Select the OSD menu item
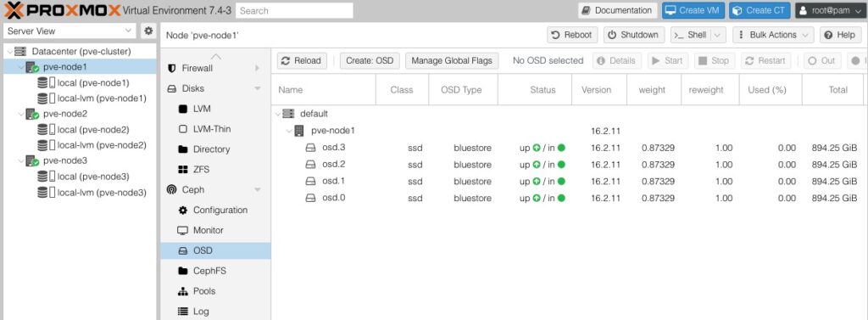Image resolution: width=868 pixels, height=320 pixels. point(215,250)
